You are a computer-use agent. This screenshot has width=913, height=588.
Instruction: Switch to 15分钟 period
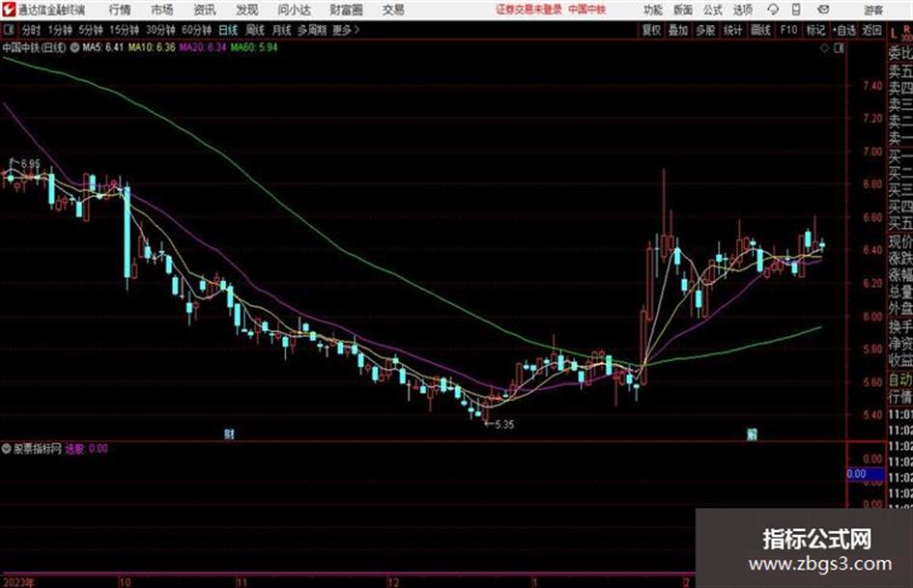click(x=124, y=30)
